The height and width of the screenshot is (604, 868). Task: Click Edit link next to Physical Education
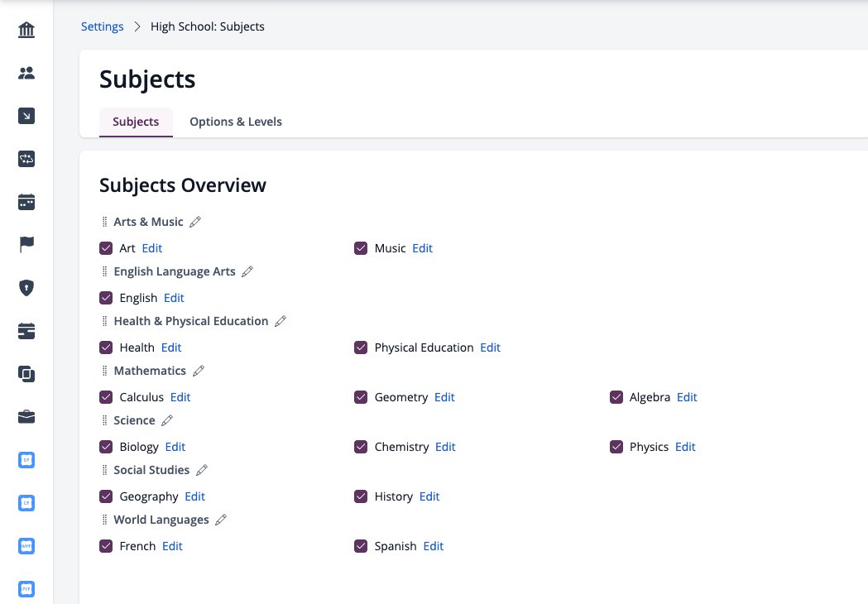pyautogui.click(x=490, y=348)
